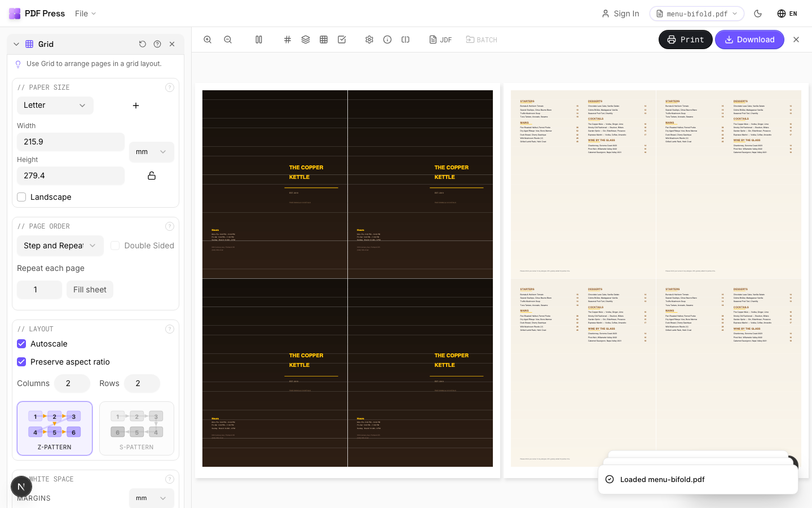
Task: Click the checkbox-edit icon in toolbar
Action: coord(342,40)
